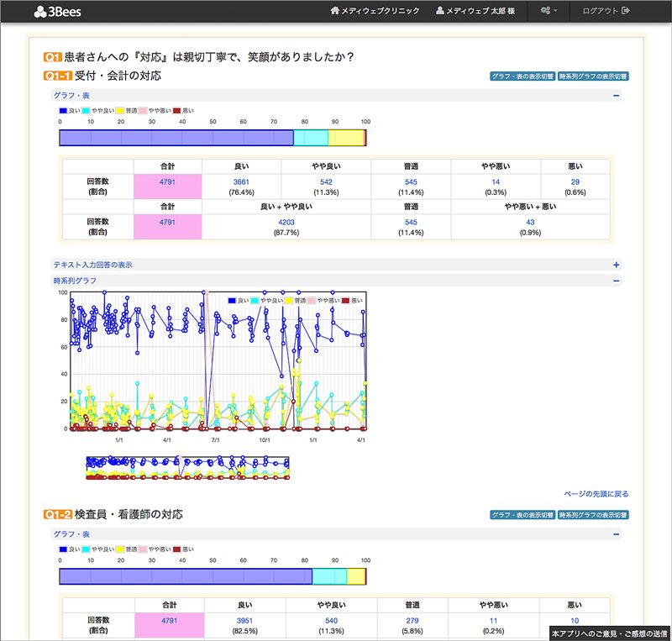
Task: Click 良い blue legend swatch in Q1-2 chart
Action: 63,549
